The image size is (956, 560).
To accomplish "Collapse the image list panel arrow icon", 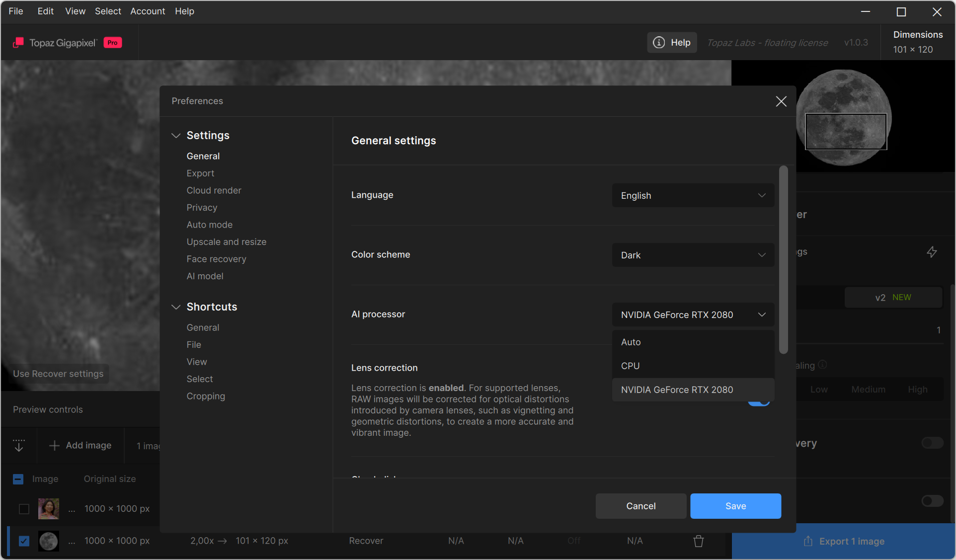I will point(19,446).
